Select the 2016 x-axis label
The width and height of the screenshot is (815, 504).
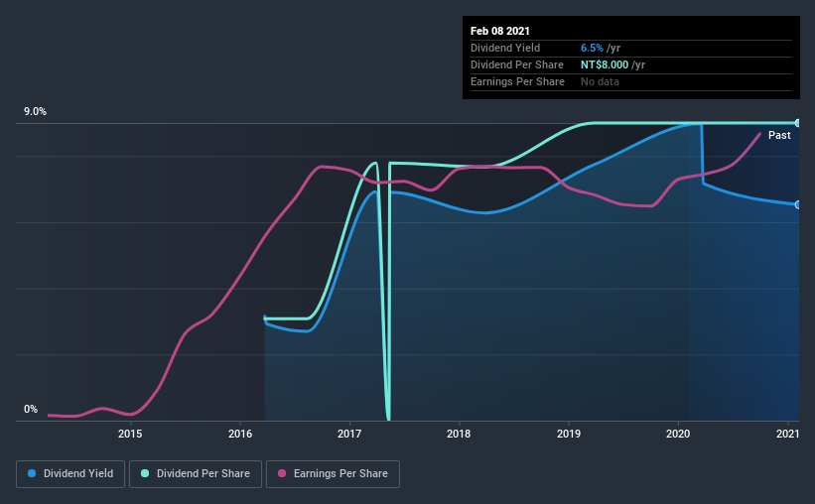click(x=240, y=434)
